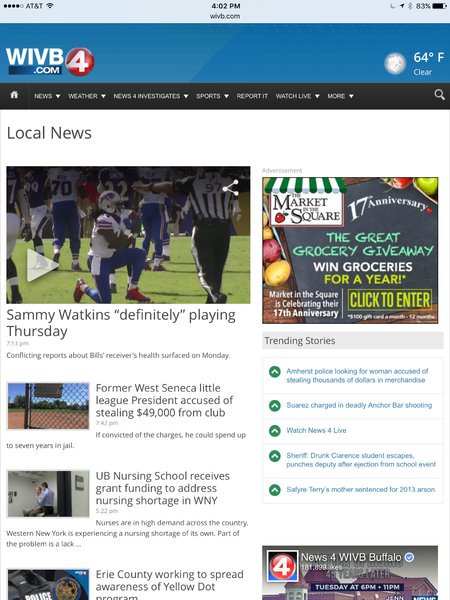Open the search magnifier icon

(x=440, y=95)
